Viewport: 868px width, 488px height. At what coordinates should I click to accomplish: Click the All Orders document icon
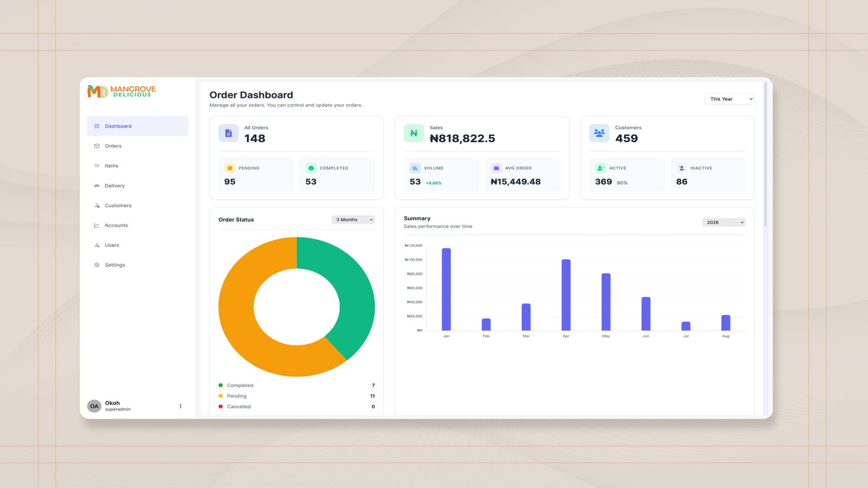point(228,133)
